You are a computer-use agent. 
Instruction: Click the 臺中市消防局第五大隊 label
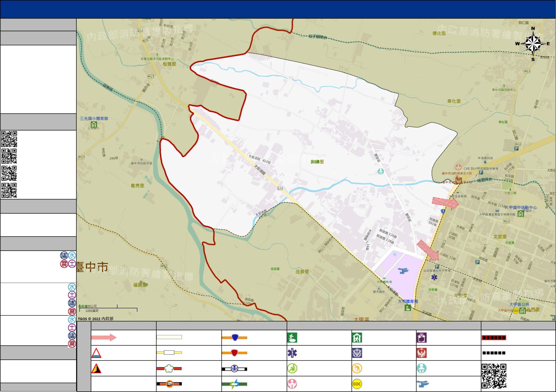point(457,174)
